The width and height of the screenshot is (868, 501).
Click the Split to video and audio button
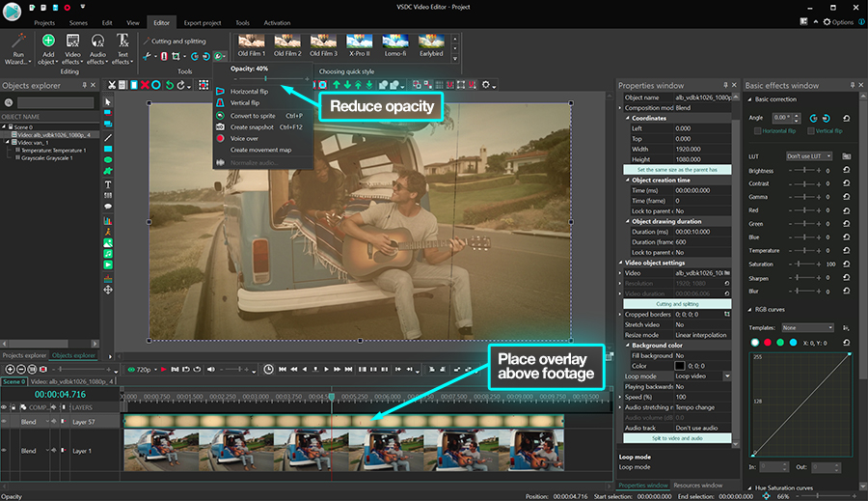tap(675, 438)
